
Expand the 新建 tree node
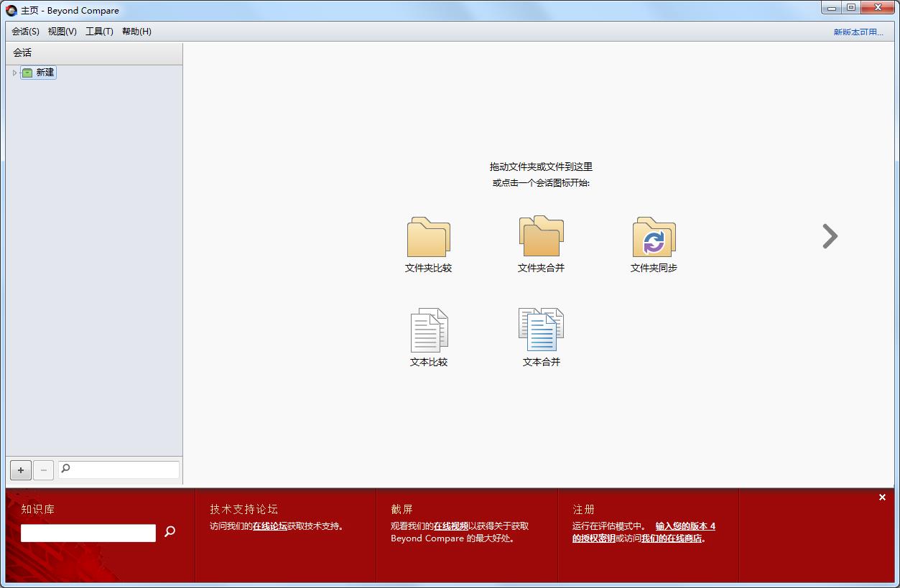14,73
